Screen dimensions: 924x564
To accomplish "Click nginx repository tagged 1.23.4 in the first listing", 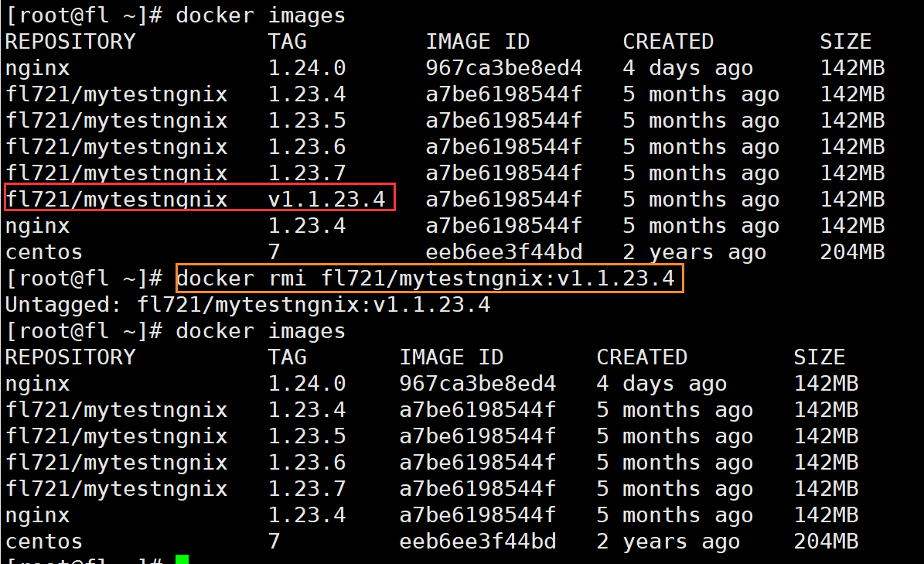I will click(38, 227).
